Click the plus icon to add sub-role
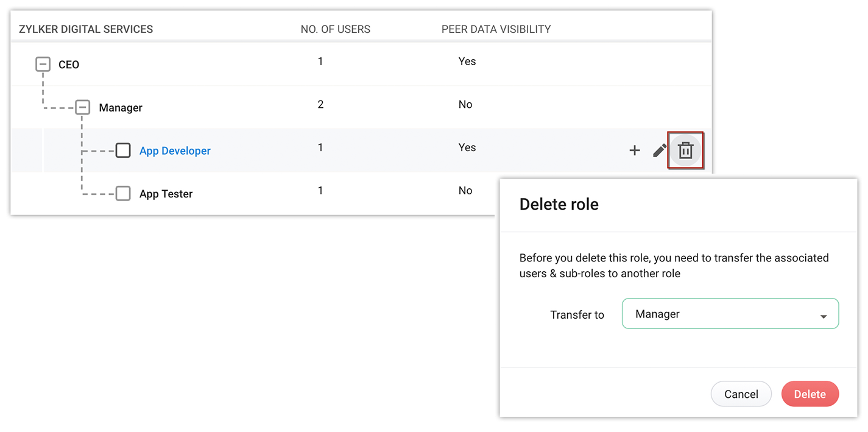The width and height of the screenshot is (868, 432). [x=634, y=150]
